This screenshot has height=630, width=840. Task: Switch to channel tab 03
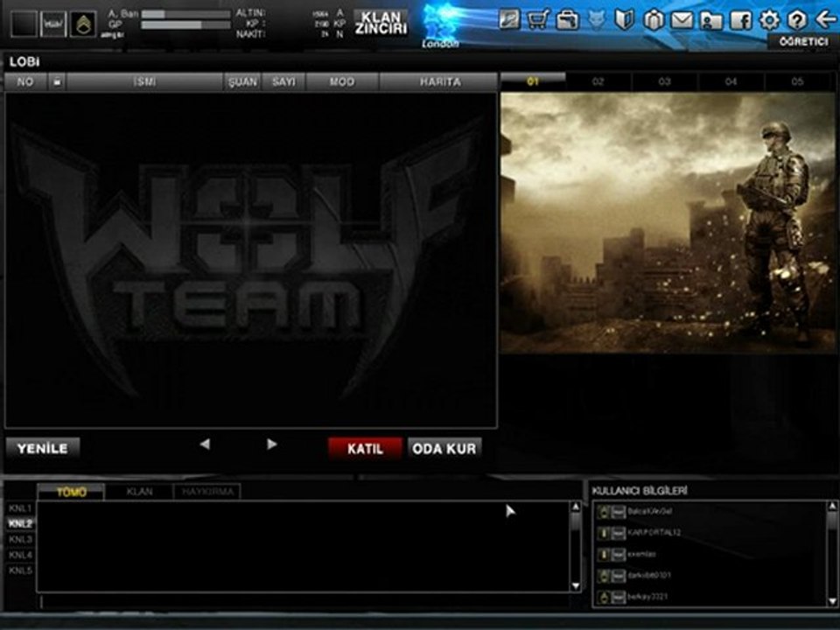665,81
